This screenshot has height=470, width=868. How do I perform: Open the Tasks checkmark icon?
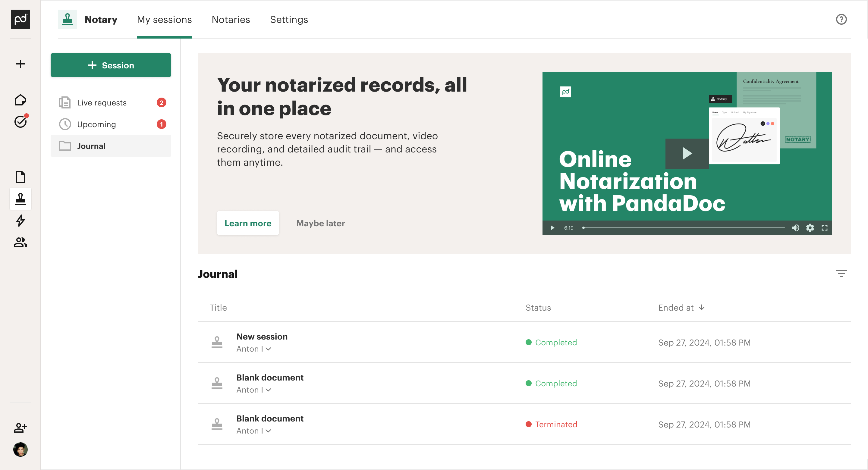pyautogui.click(x=20, y=122)
